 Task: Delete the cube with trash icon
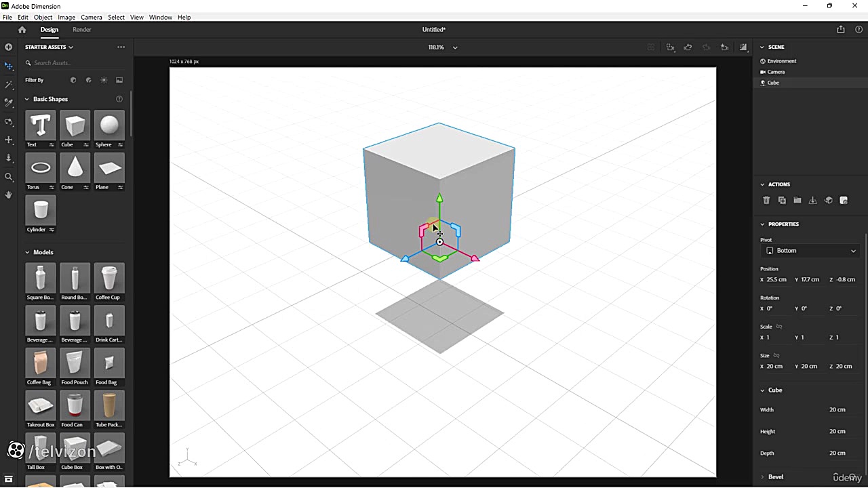pyautogui.click(x=766, y=201)
